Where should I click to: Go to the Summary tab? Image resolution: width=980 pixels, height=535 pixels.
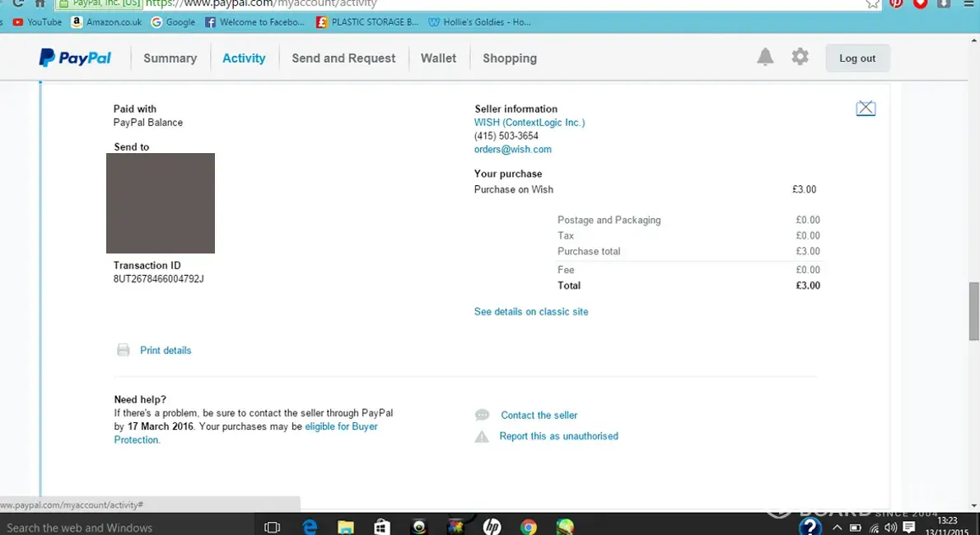pyautogui.click(x=170, y=58)
